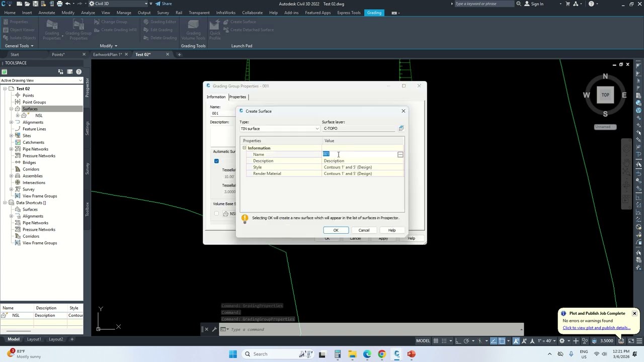This screenshot has width=644, height=362.
Task: Click the TOP face of the ViewCube
Action: tap(605, 95)
